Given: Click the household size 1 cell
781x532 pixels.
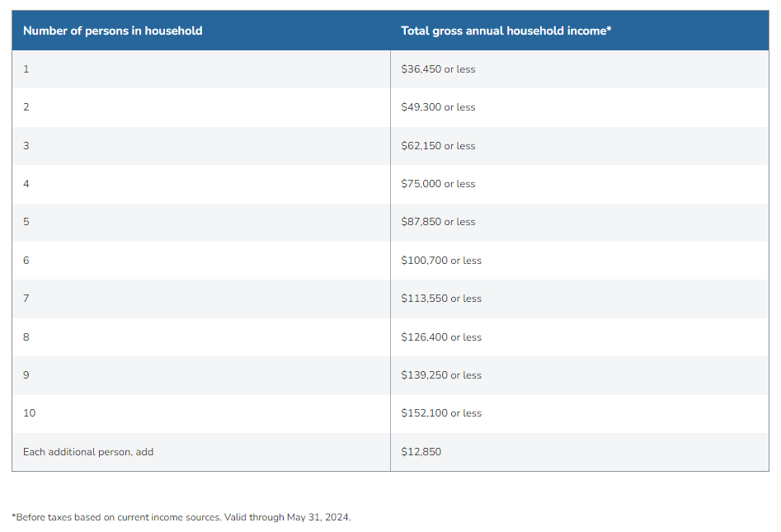Looking at the screenshot, I should (x=26, y=69).
